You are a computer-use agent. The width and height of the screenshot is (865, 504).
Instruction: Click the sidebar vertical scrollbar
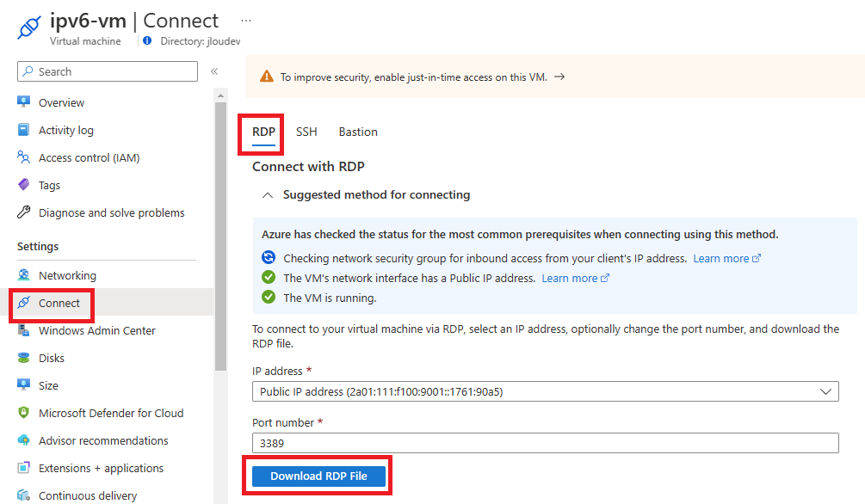(220, 237)
